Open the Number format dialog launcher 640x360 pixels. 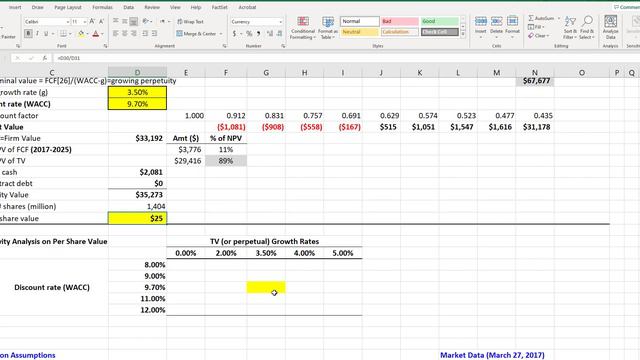(283, 46)
